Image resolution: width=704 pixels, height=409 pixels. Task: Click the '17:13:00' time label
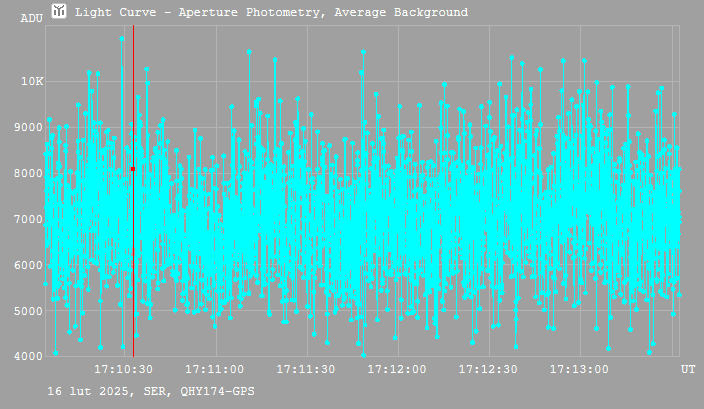pos(579,369)
